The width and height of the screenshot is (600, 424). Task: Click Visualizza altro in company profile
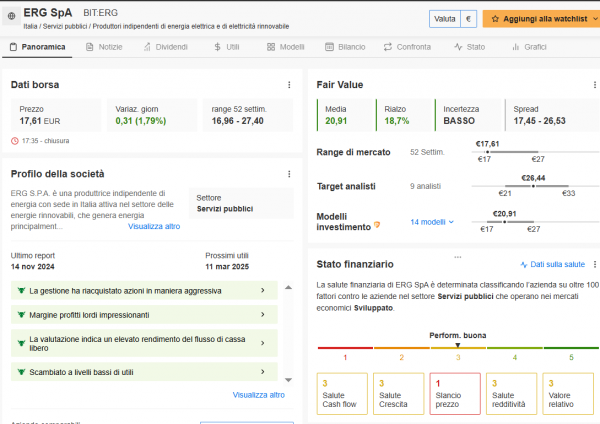click(x=154, y=226)
